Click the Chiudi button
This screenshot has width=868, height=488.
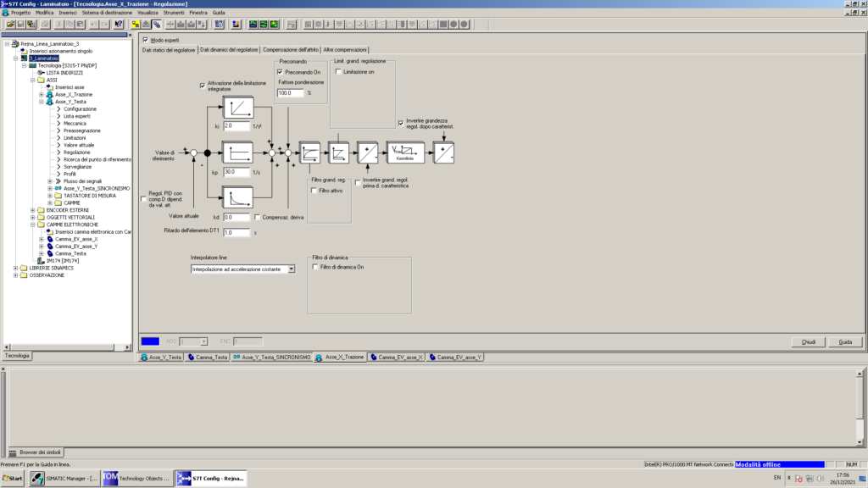tap(808, 342)
